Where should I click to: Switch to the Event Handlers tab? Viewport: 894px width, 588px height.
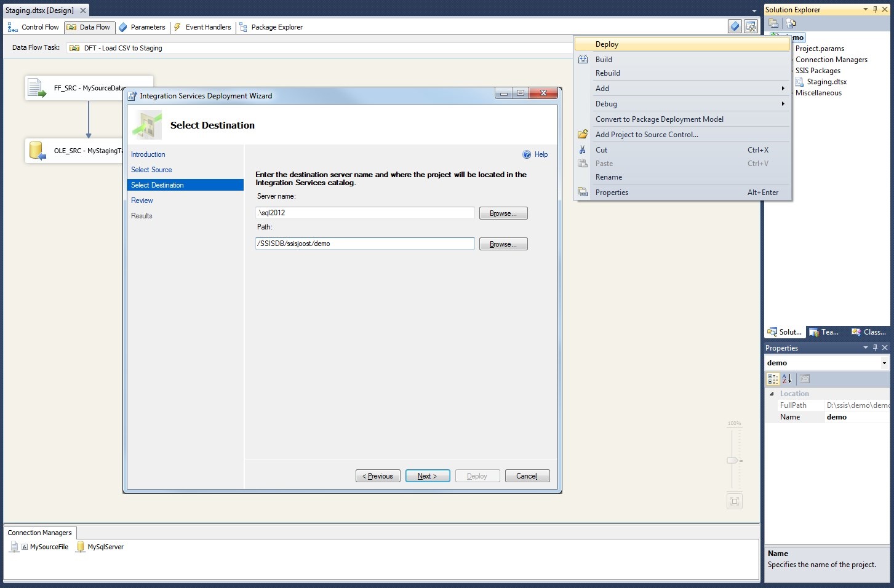click(x=202, y=27)
